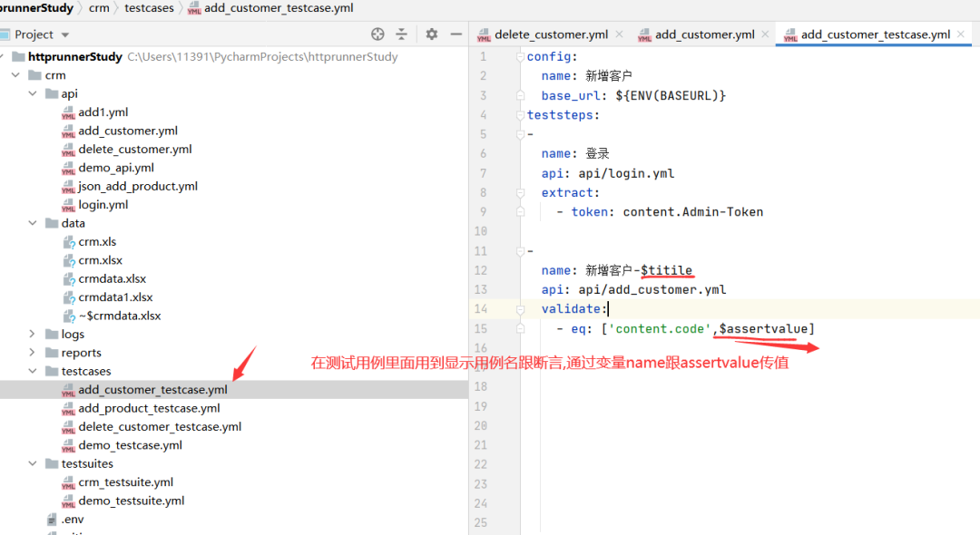Viewport: 980px width, 535px height.
Task: Select delete_customer_testcase.yml file
Action: (x=160, y=427)
